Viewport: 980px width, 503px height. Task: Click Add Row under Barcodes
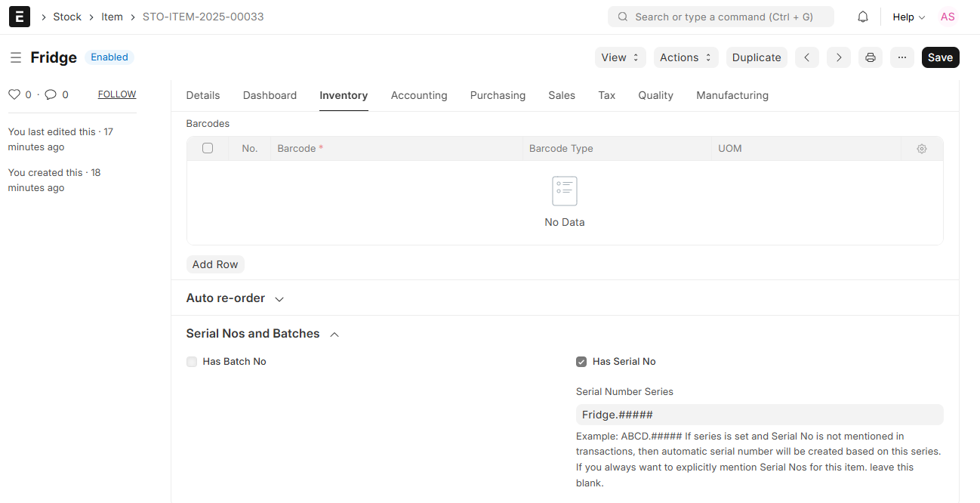(x=215, y=264)
